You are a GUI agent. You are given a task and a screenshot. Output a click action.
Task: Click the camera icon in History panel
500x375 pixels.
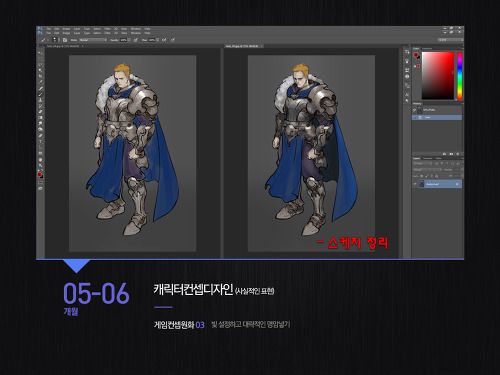451,154
